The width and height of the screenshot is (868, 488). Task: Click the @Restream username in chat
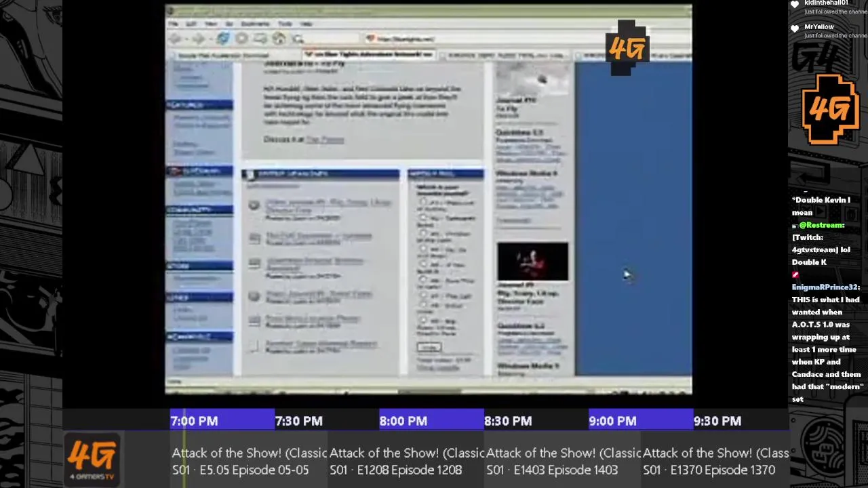point(821,225)
